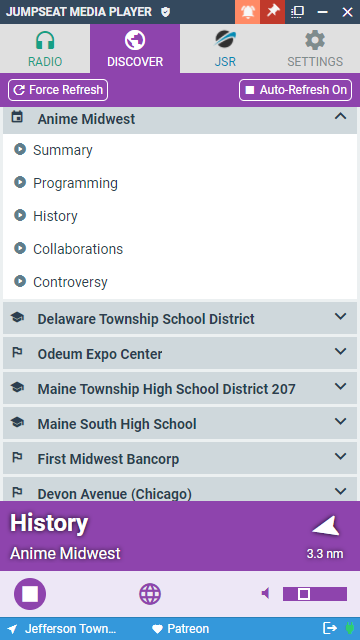Click the logout icon in status bar
This screenshot has height=640, width=360.
[330, 628]
